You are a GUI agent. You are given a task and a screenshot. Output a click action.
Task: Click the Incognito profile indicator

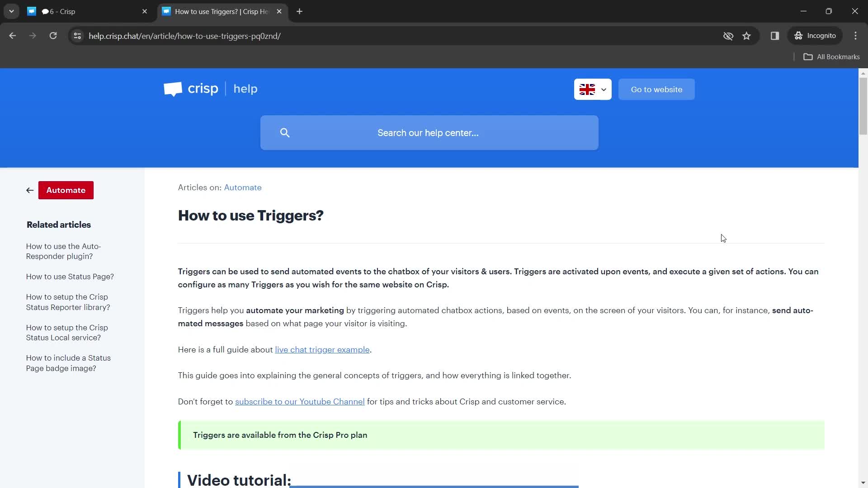click(x=816, y=36)
